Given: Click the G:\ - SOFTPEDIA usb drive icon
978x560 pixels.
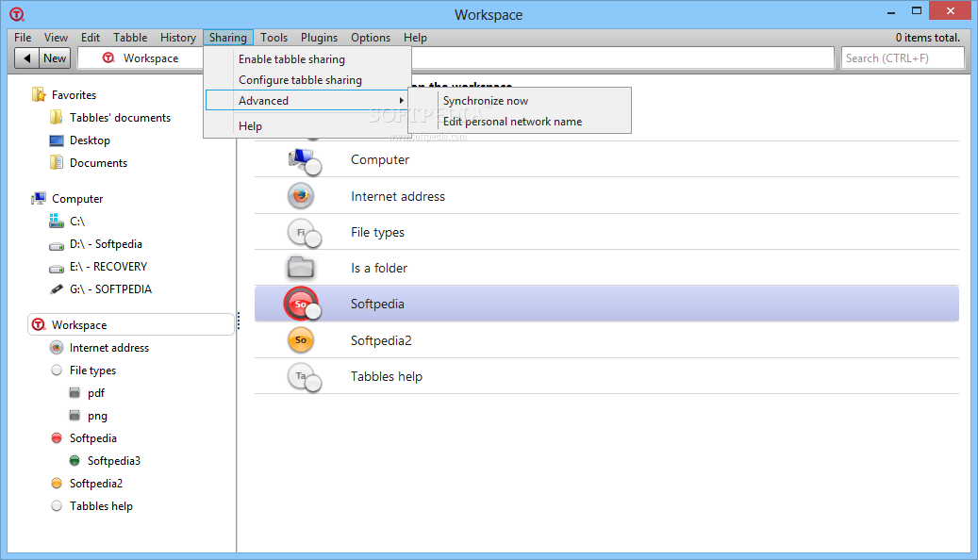Looking at the screenshot, I should [57, 289].
